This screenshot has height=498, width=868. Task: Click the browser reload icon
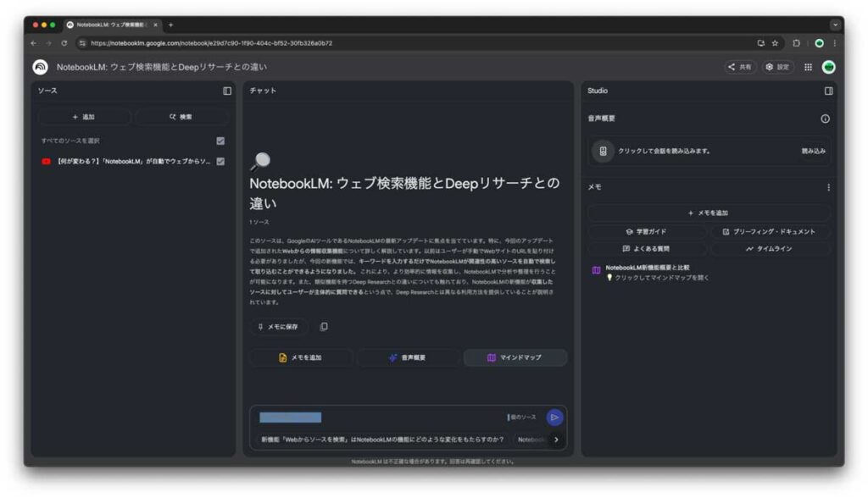tap(64, 43)
